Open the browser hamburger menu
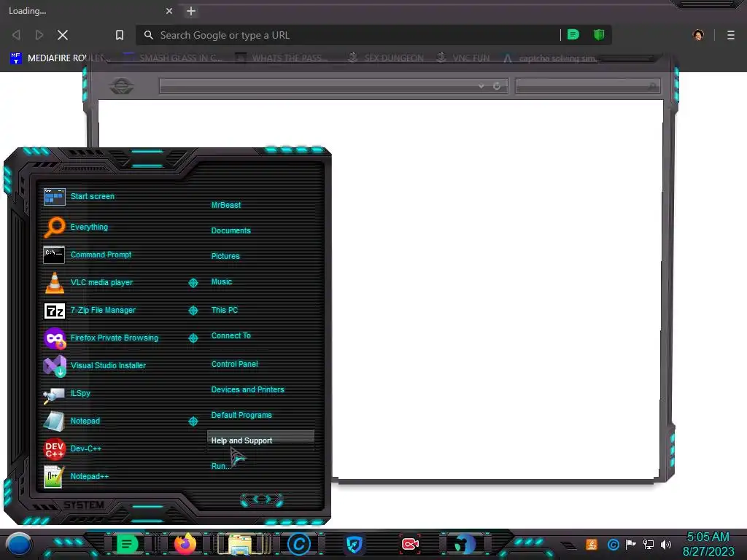The width and height of the screenshot is (747, 560). (x=731, y=35)
